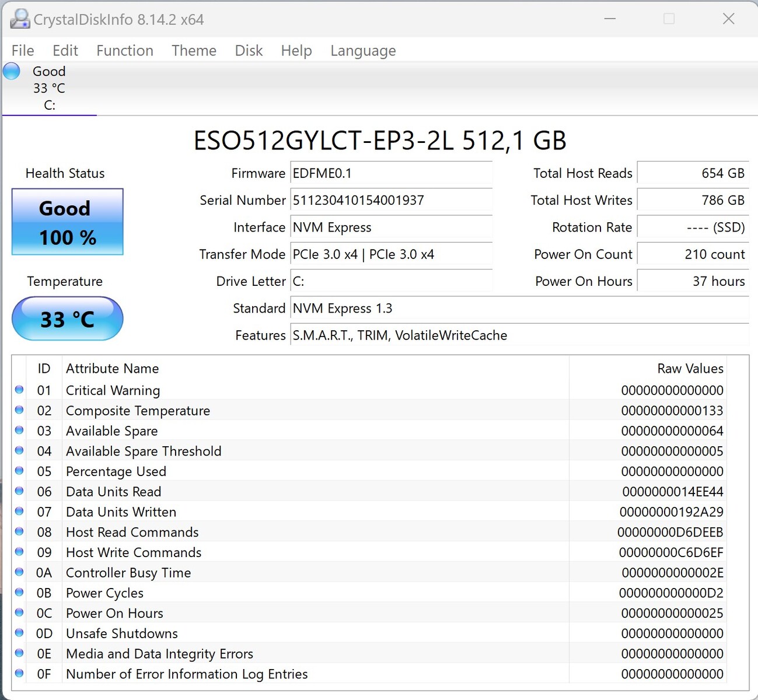Click raw value 000000000000D2
The width and height of the screenshot is (758, 700).
[x=671, y=593]
